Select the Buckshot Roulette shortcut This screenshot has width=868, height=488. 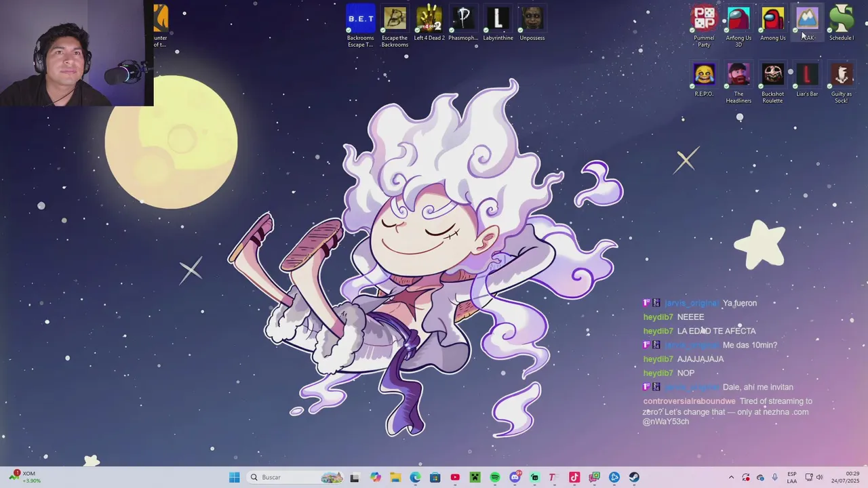tap(773, 83)
